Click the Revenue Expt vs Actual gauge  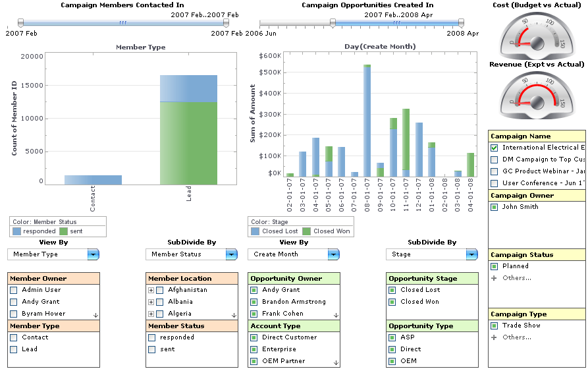point(537,95)
